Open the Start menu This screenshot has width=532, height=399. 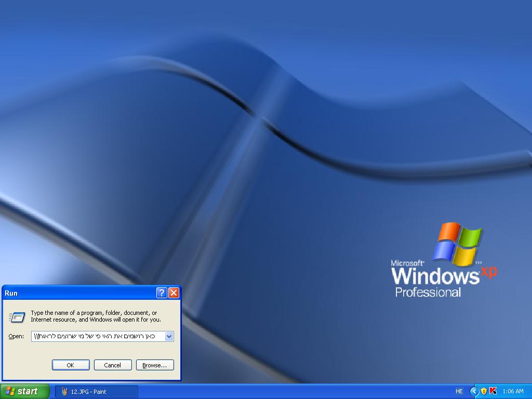coord(25,391)
